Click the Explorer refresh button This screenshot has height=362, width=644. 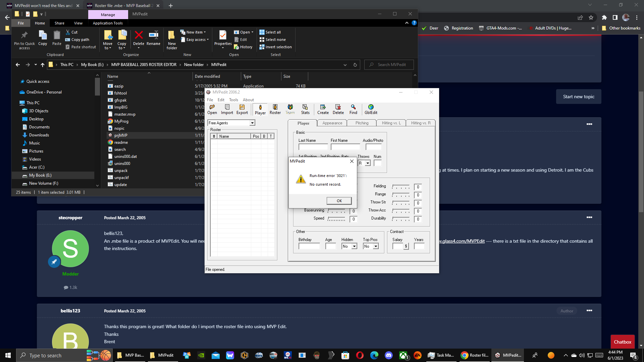355,65
